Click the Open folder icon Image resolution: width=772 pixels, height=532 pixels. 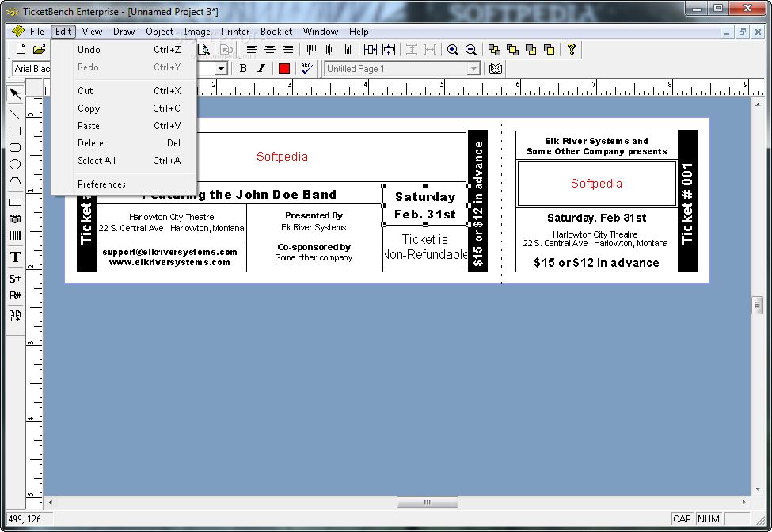[39, 49]
